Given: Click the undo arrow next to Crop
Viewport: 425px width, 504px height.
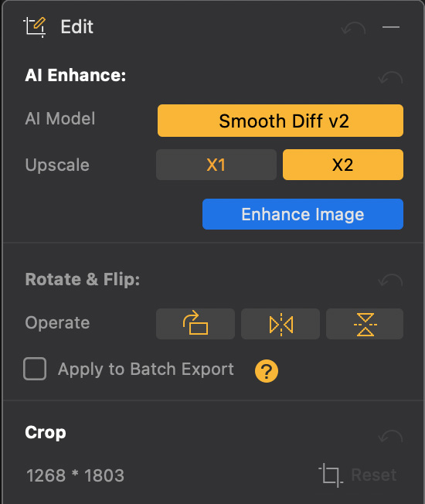Looking at the screenshot, I should (390, 437).
